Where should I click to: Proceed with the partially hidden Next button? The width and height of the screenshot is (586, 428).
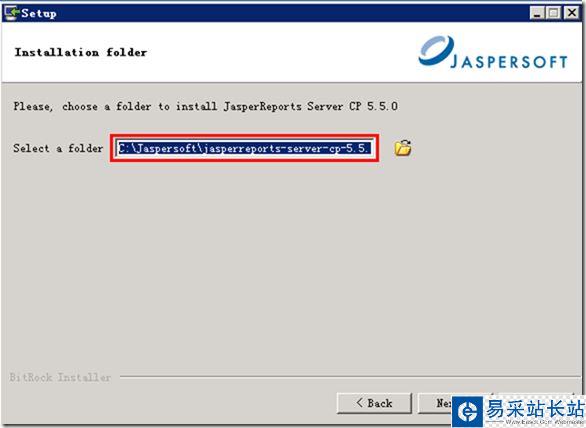click(x=435, y=403)
